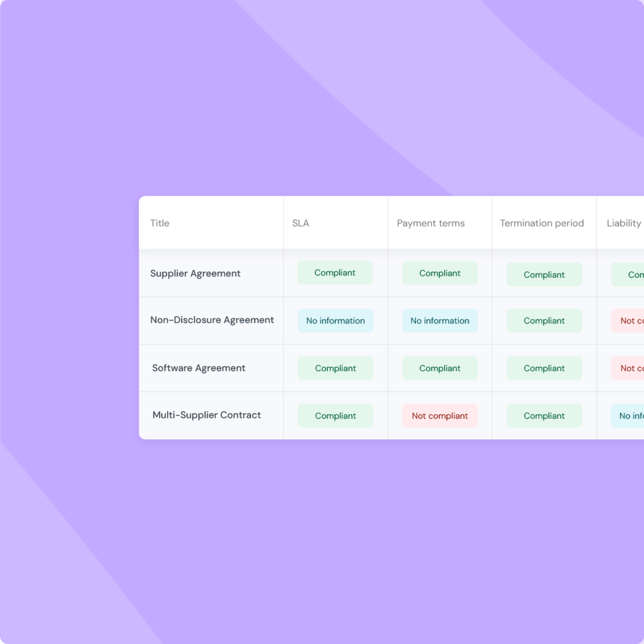Click the Payment terms column header
Screen dimensions: 644x644
click(x=431, y=223)
